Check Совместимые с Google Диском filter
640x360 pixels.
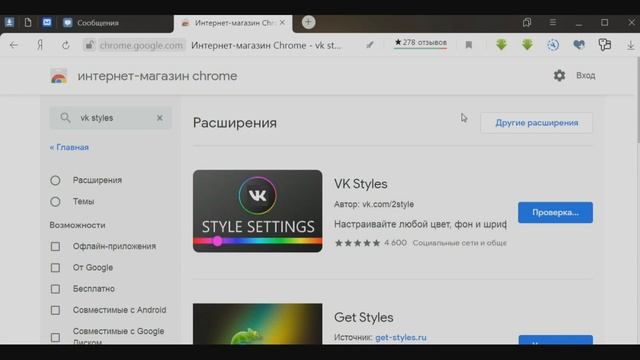click(55, 338)
